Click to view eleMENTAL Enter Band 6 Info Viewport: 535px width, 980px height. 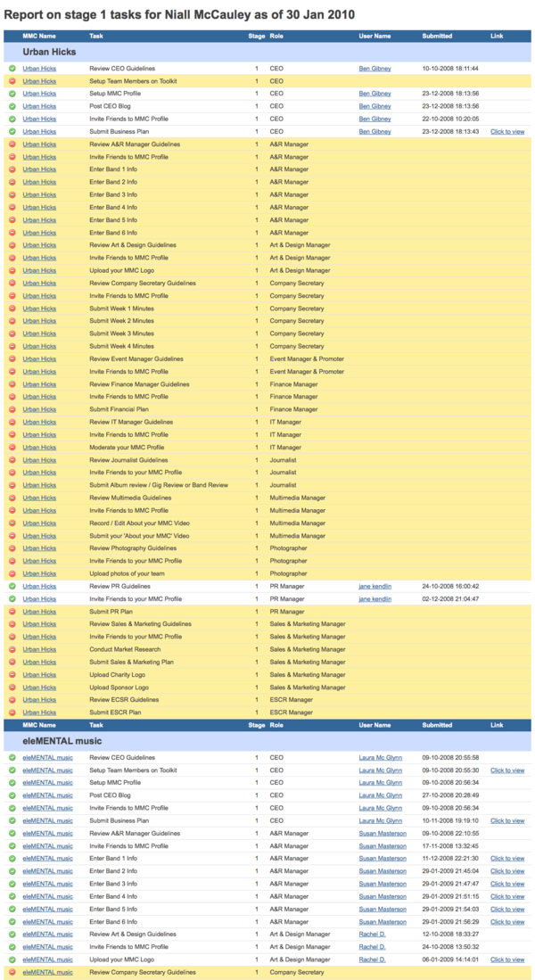pos(507,921)
